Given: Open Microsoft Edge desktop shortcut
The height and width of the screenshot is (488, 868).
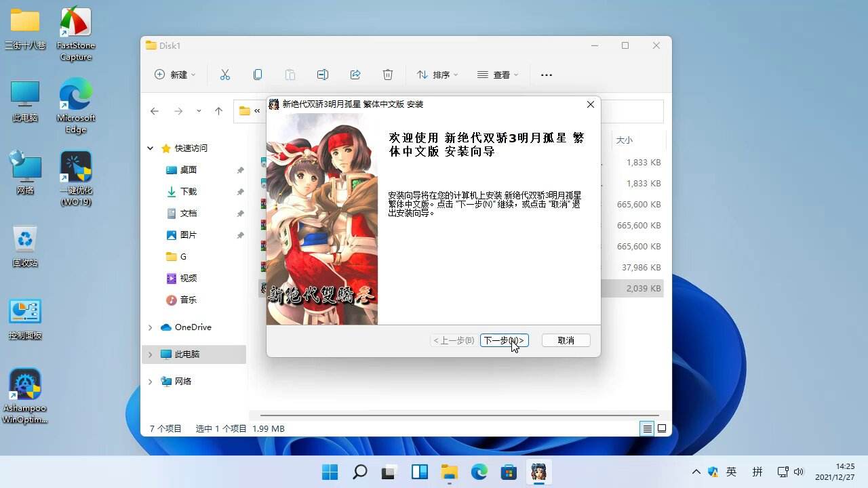Looking at the screenshot, I should [x=76, y=106].
